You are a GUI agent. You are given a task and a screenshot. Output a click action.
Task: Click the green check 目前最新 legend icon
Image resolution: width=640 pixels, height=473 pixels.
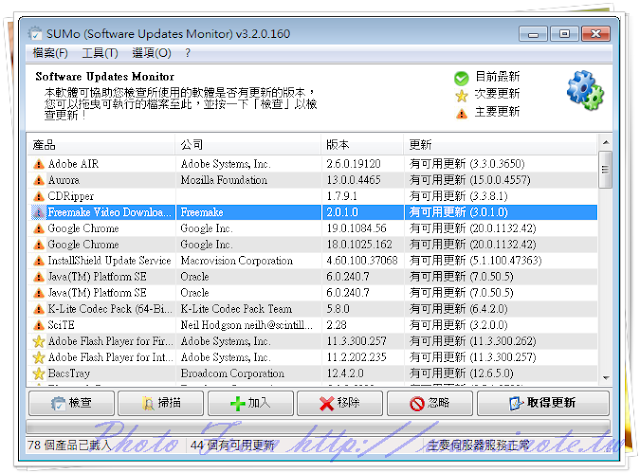pyautogui.click(x=461, y=78)
